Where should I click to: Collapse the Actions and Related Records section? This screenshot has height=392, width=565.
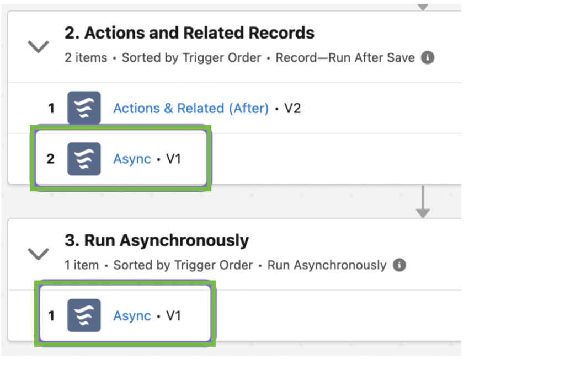tap(38, 46)
